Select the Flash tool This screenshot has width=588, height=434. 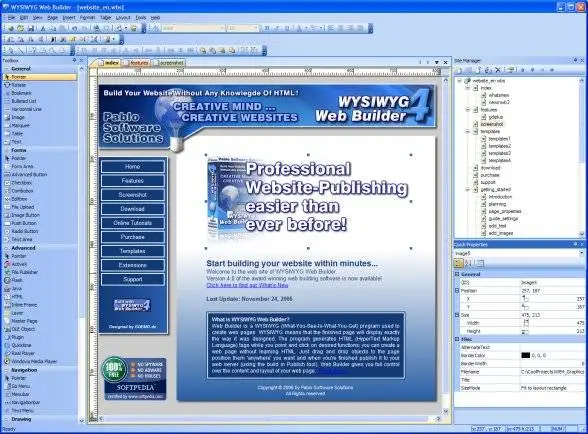click(17, 280)
